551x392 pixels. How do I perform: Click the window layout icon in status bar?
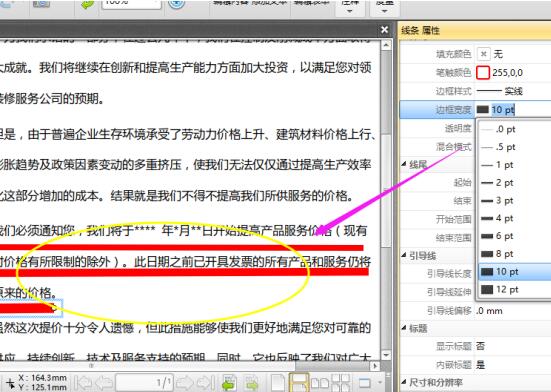coord(364,383)
